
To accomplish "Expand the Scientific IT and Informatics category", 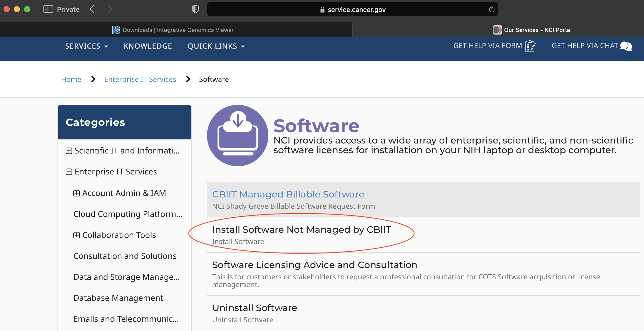I will (69, 151).
